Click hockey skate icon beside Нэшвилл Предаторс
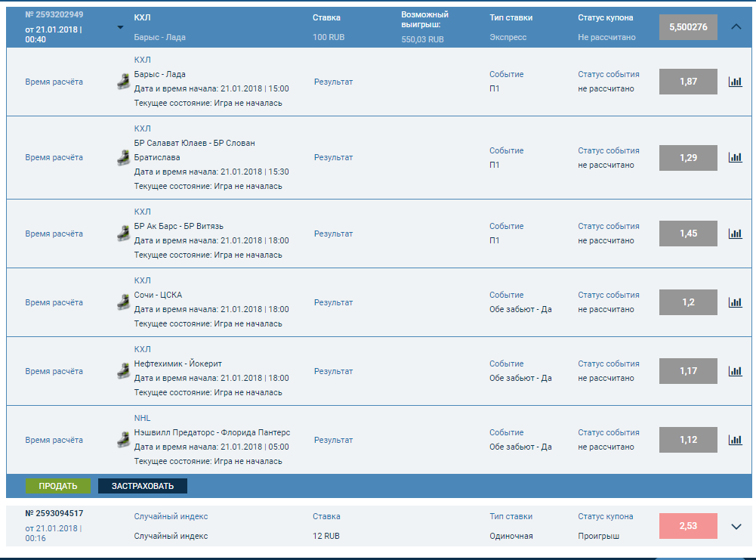This screenshot has width=756, height=560. point(124,440)
